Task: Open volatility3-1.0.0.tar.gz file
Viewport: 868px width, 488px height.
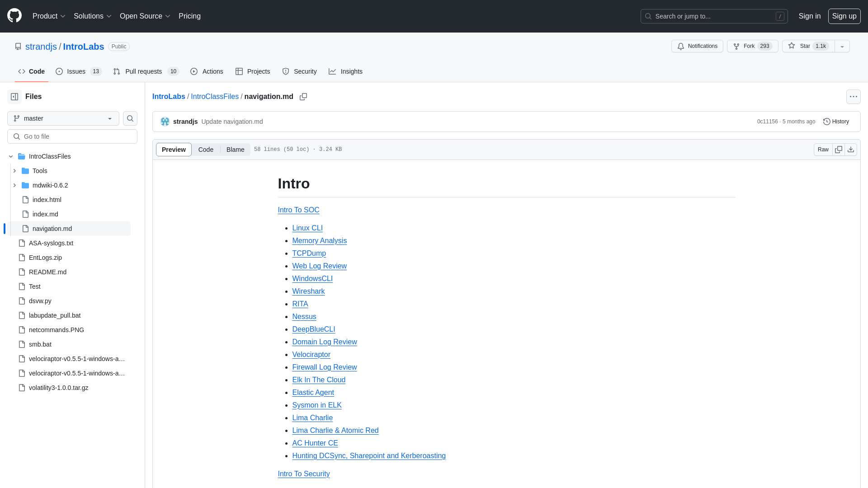Action: click(59, 388)
